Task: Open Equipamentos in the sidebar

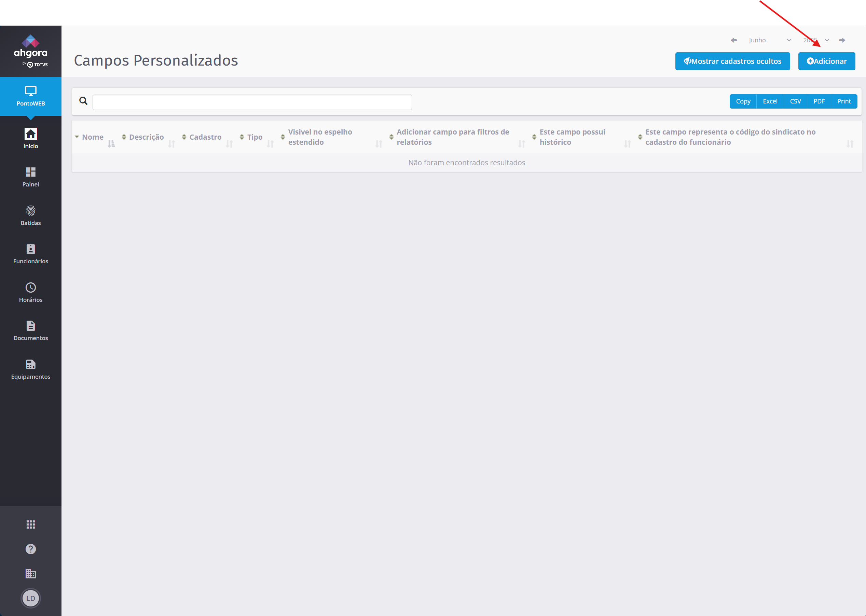Action: coord(30,369)
